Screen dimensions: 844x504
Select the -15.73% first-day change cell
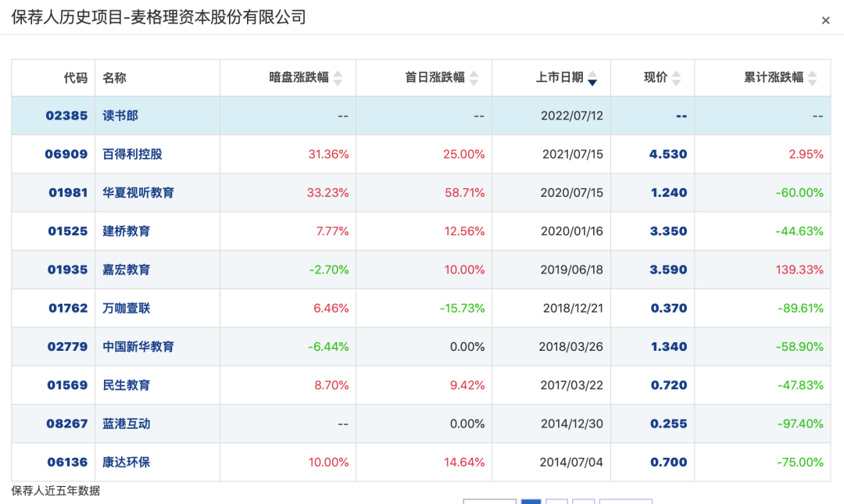463,308
